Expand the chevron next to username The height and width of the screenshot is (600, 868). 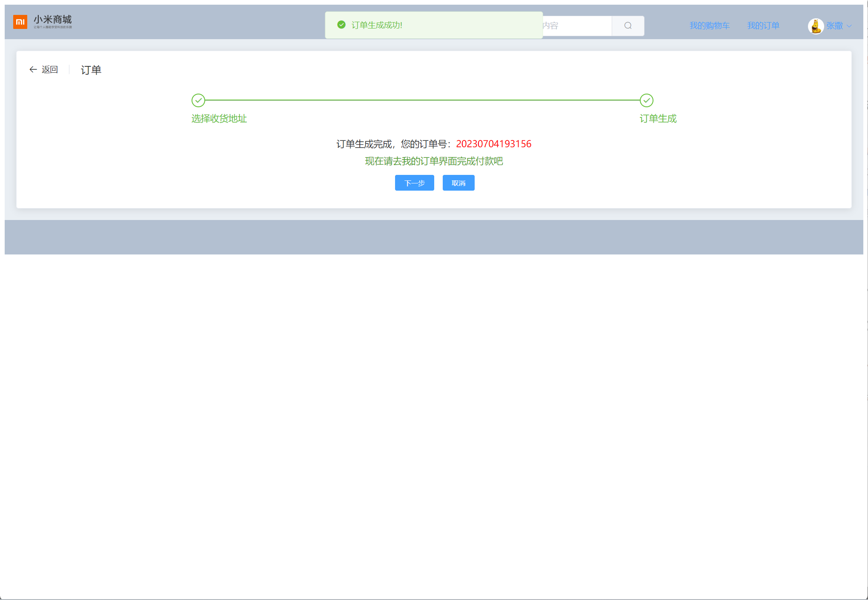coord(849,26)
